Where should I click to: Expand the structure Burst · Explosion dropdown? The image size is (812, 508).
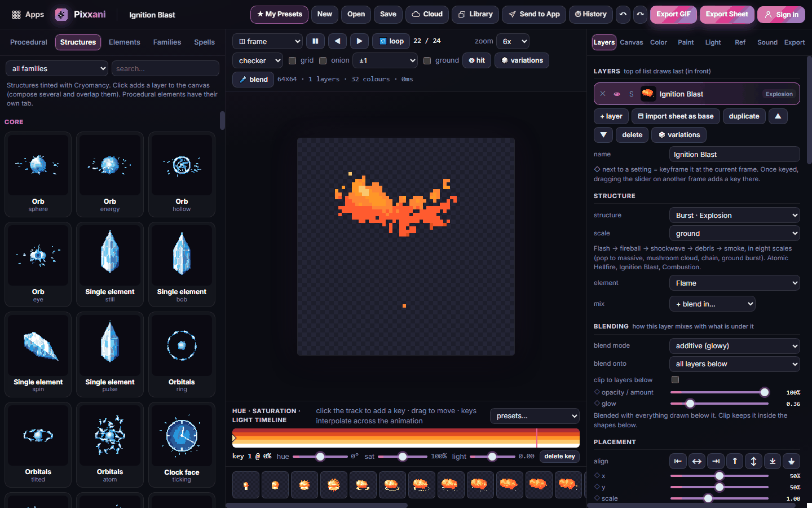coord(735,215)
